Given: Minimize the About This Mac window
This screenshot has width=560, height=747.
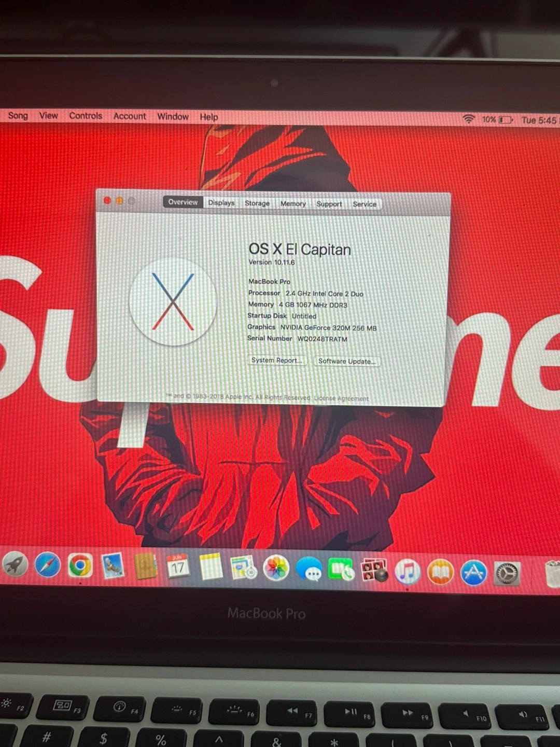Looking at the screenshot, I should click(x=119, y=201).
